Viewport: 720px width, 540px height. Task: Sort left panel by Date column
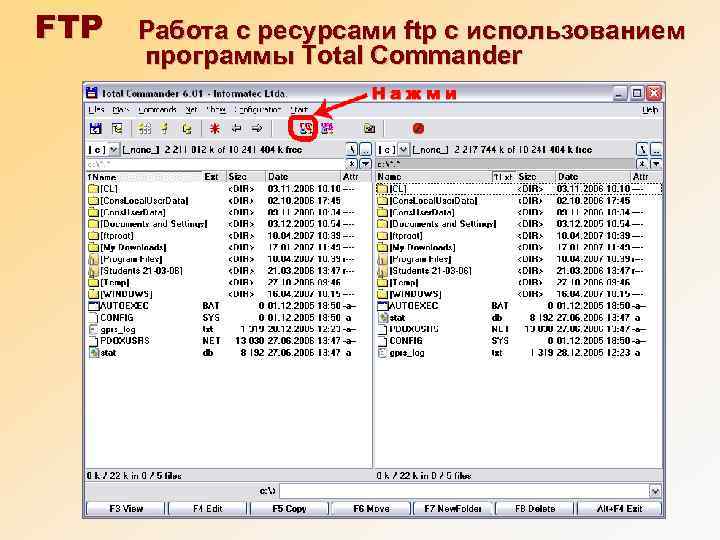pos(302,177)
